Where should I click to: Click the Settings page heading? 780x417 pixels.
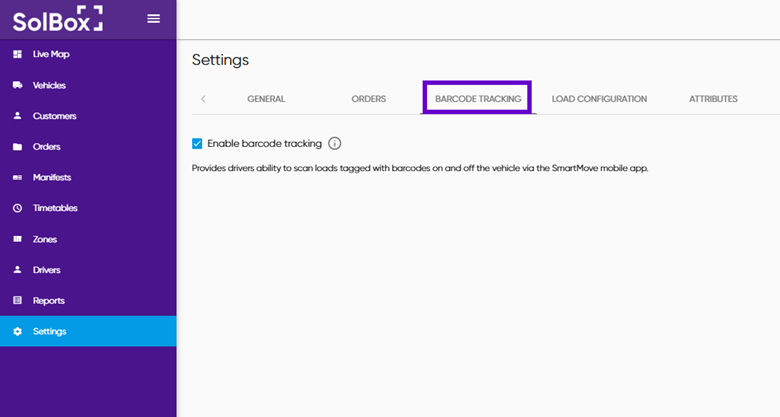coord(220,60)
